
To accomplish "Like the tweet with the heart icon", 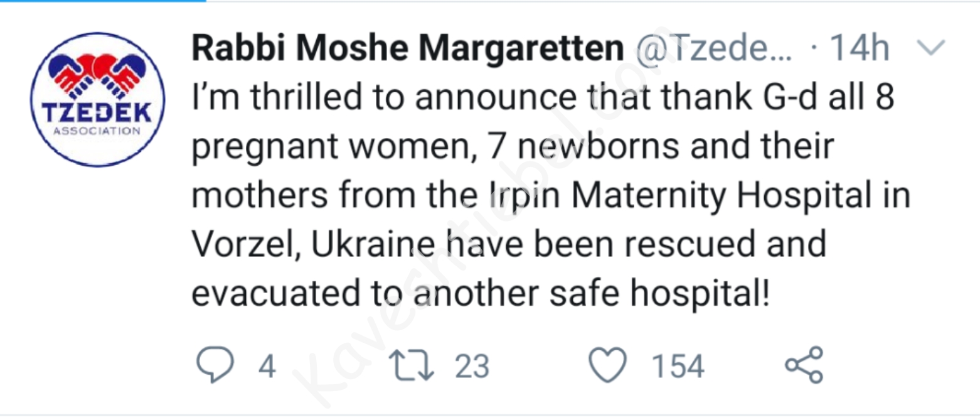I will (x=609, y=366).
